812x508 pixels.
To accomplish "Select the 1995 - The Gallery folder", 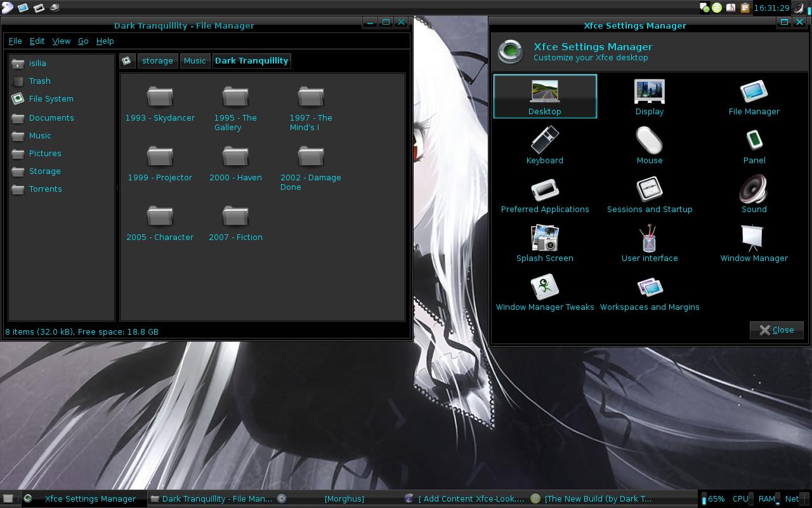I will (235, 108).
